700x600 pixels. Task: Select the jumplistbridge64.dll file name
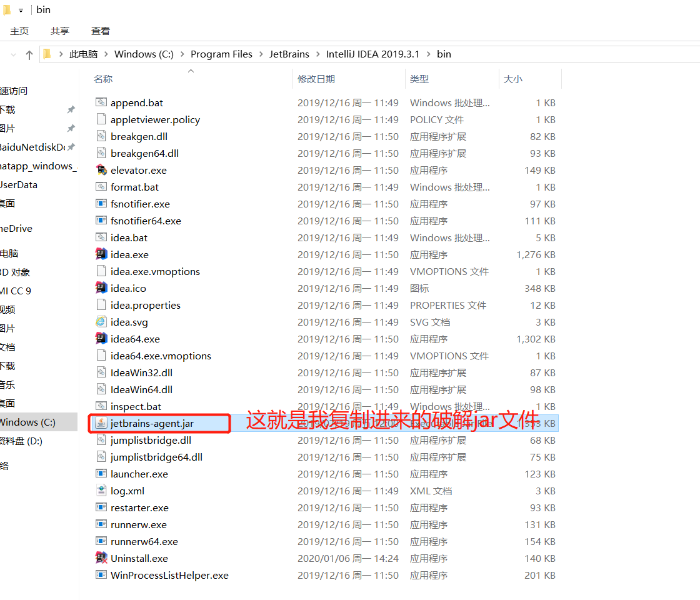coord(157,457)
